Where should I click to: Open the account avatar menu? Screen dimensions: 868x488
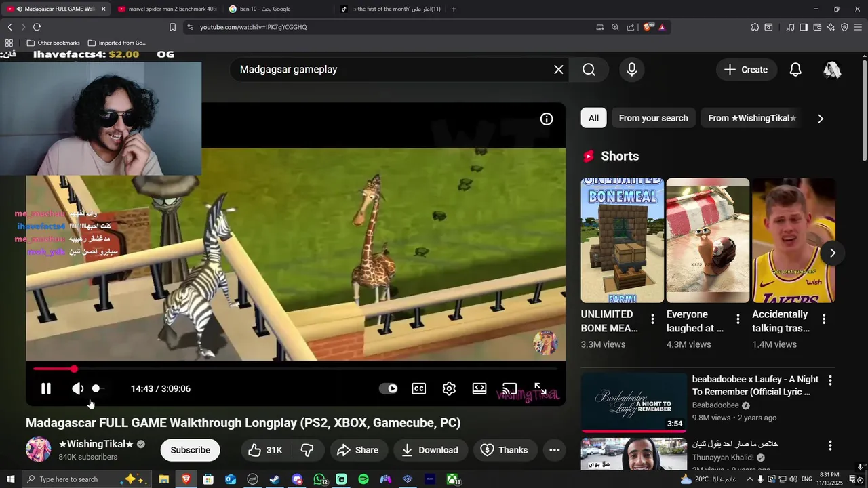[x=832, y=70]
